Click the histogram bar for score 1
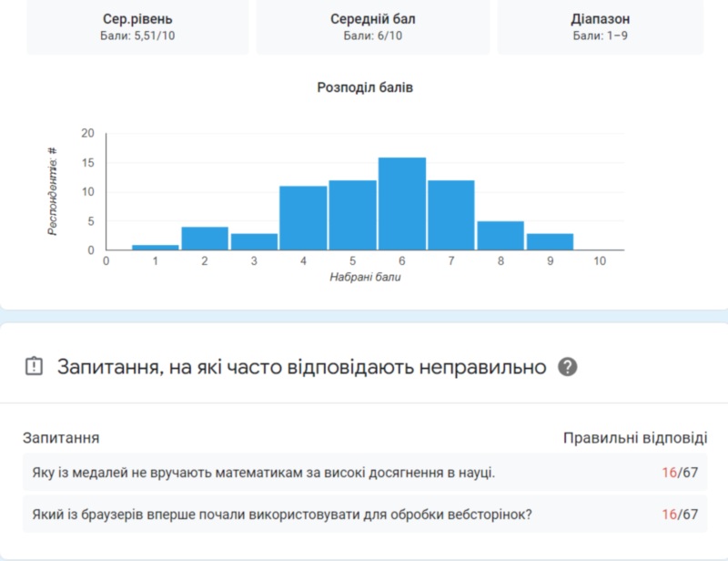The width and height of the screenshot is (728, 561). [156, 247]
